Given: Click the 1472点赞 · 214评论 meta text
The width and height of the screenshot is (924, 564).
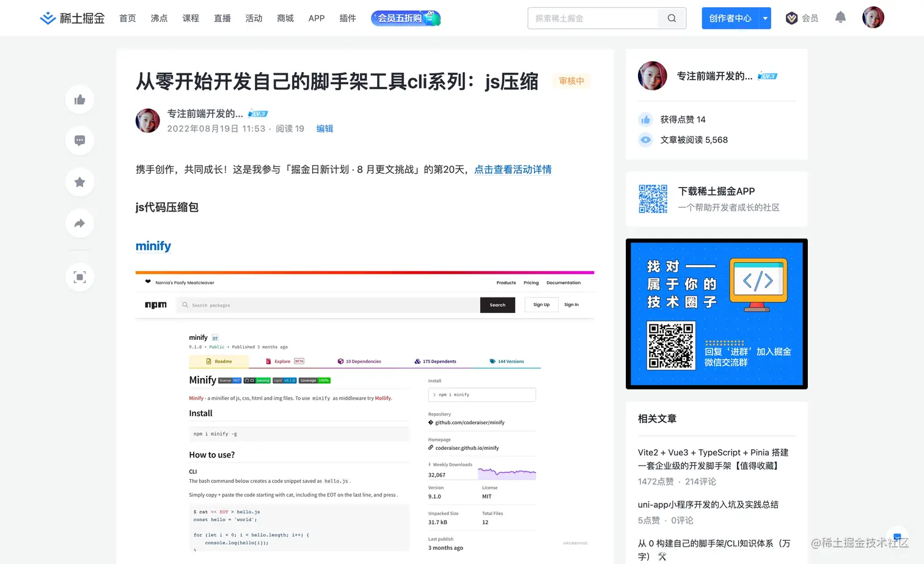Looking at the screenshot, I should (677, 482).
